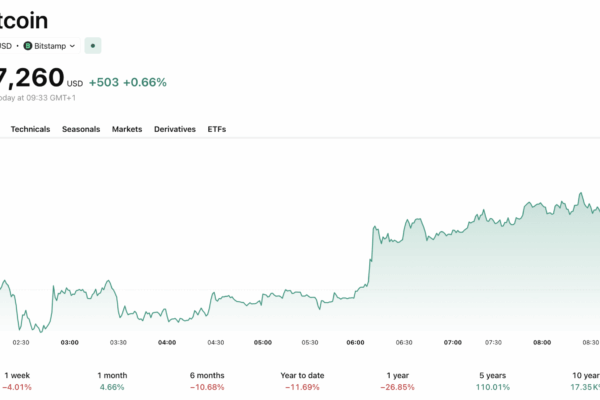This screenshot has width=600, height=400.
Task: Pick the Year to date range
Action: (302, 381)
